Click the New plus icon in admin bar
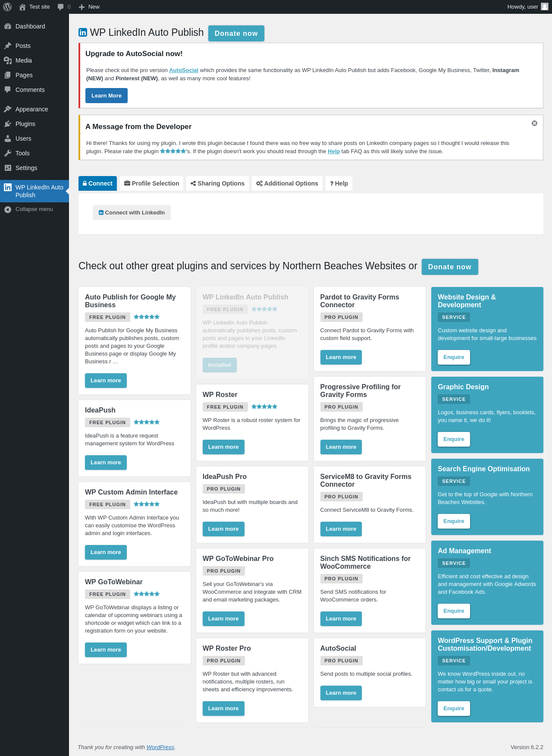Viewport: 552px width, 756px height. click(82, 7)
